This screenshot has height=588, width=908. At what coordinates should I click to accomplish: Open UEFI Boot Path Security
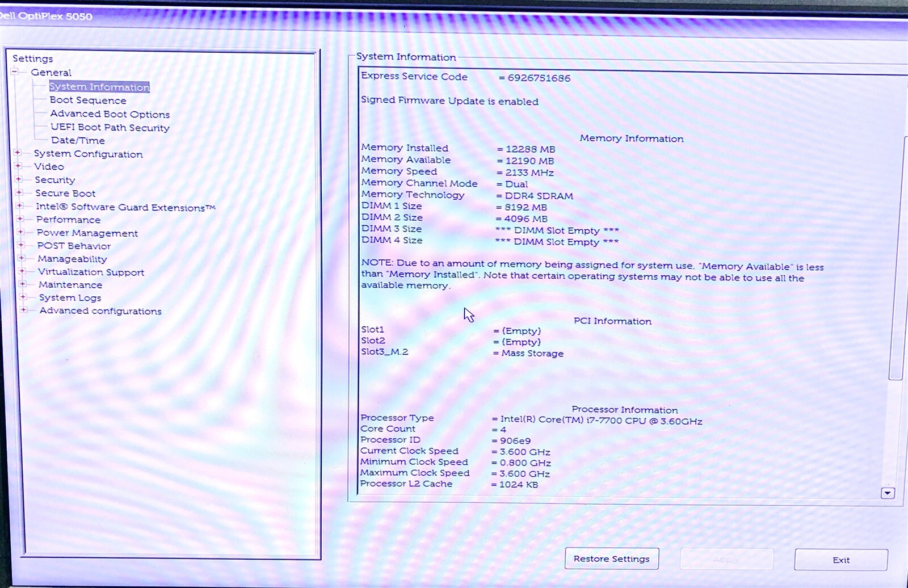click(110, 127)
